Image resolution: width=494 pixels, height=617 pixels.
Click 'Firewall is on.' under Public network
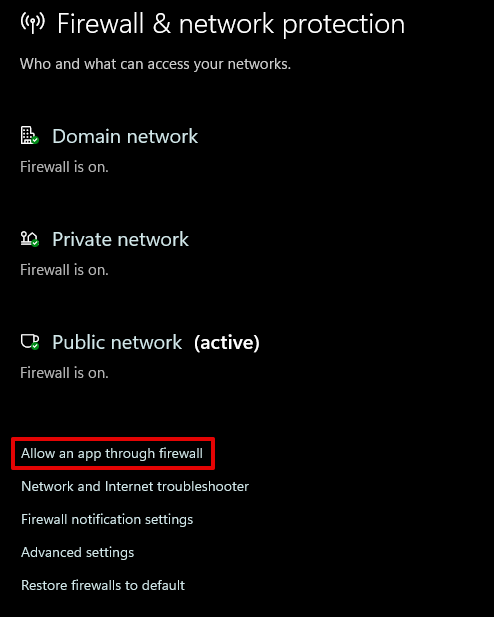[64, 373]
